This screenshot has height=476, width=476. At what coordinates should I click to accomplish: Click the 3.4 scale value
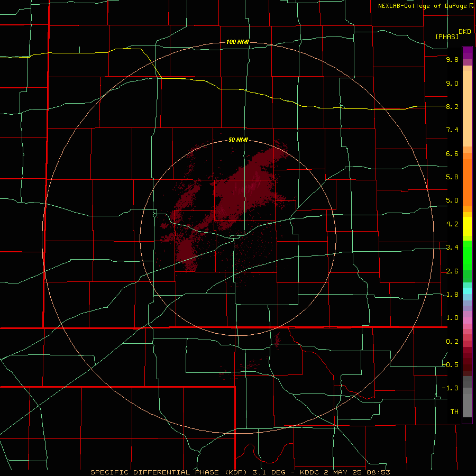click(x=452, y=248)
